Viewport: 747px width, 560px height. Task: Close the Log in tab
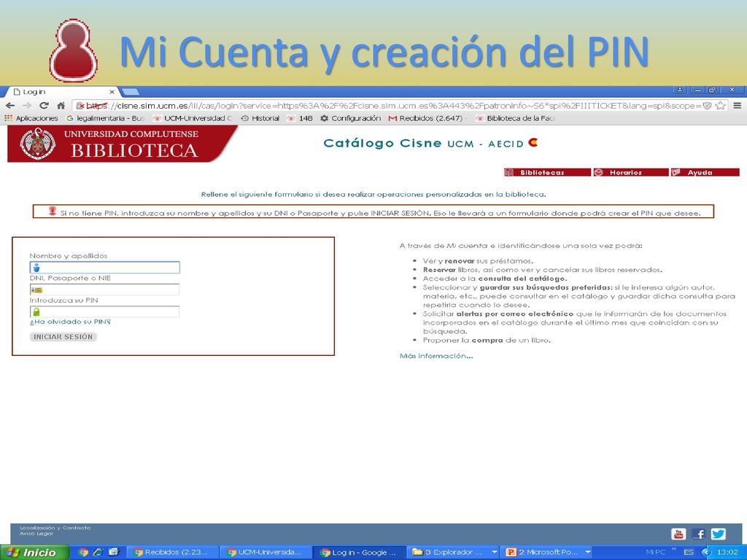pyautogui.click(x=112, y=92)
